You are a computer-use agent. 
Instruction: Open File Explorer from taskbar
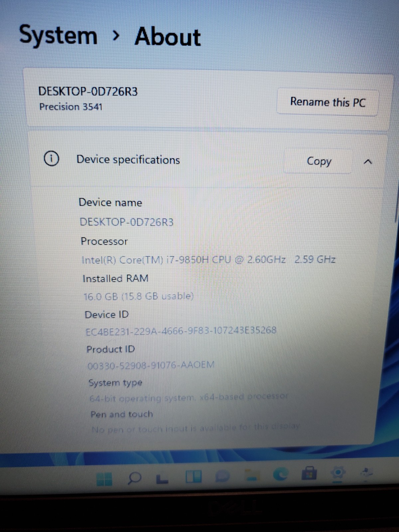(252, 475)
